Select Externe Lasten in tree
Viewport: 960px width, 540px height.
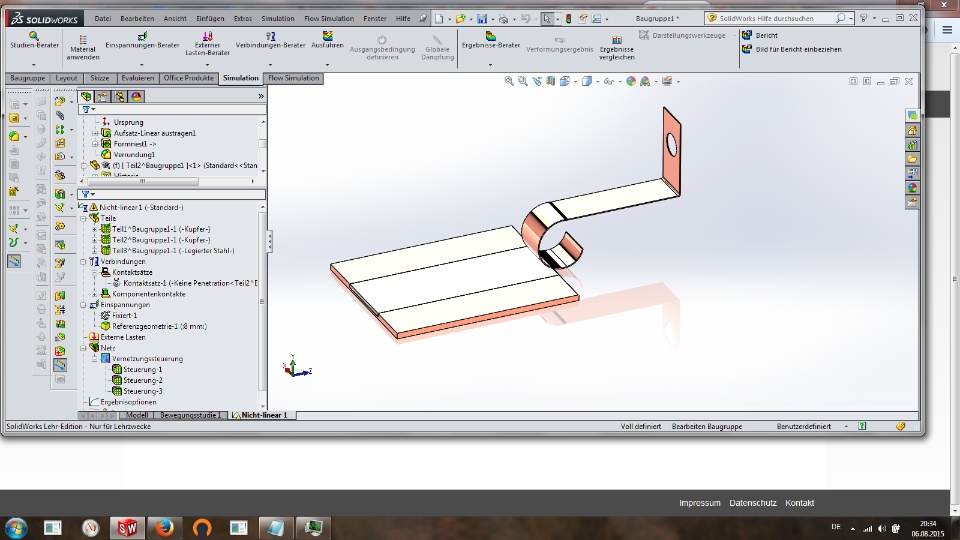117,337
